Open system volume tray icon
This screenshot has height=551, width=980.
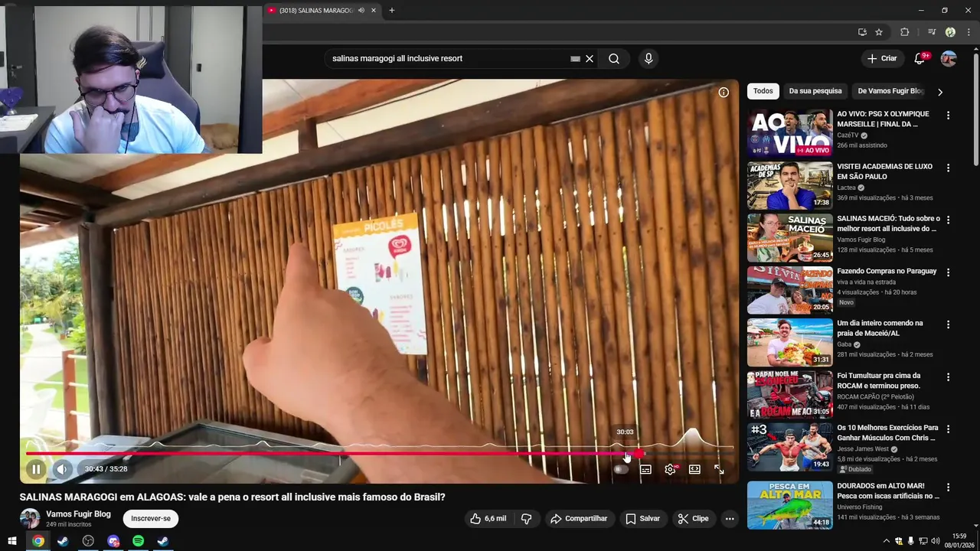pos(936,541)
